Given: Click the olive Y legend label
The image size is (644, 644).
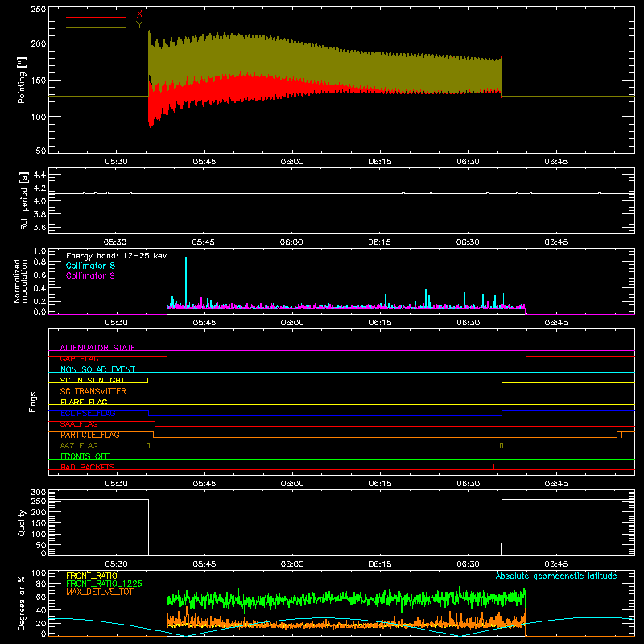Looking at the screenshot, I should (139, 25).
